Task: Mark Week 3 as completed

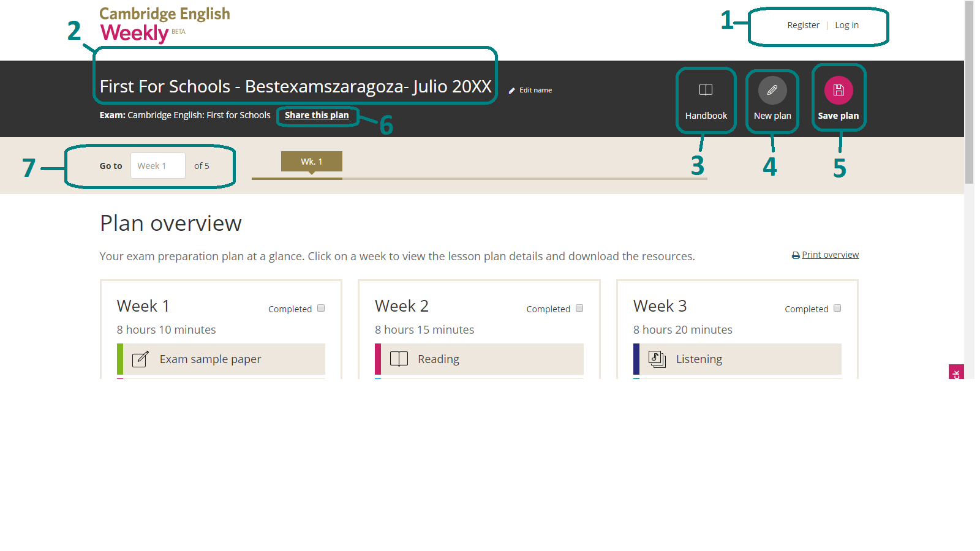Action: (x=837, y=309)
